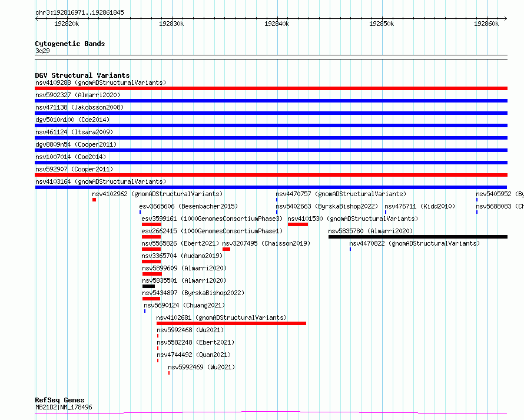524x420 pixels.
Task: Click the right arrow on the ruler
Action: pos(506,19)
